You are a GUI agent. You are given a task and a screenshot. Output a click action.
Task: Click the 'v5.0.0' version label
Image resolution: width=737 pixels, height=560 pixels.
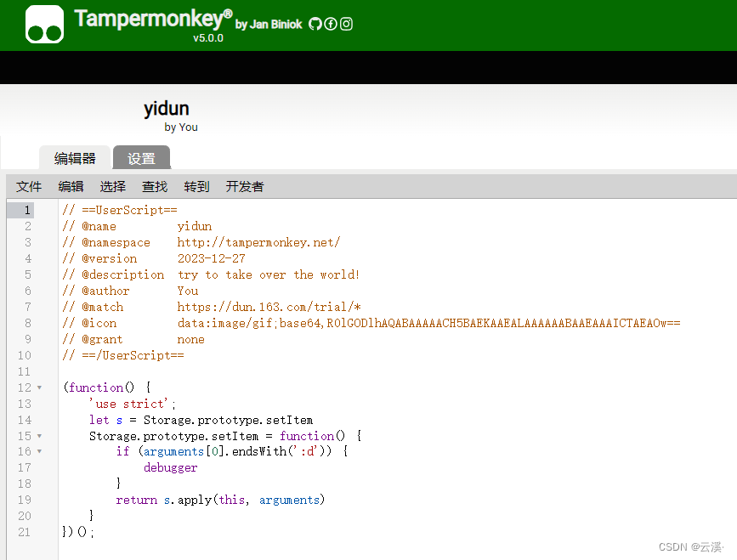(x=208, y=38)
